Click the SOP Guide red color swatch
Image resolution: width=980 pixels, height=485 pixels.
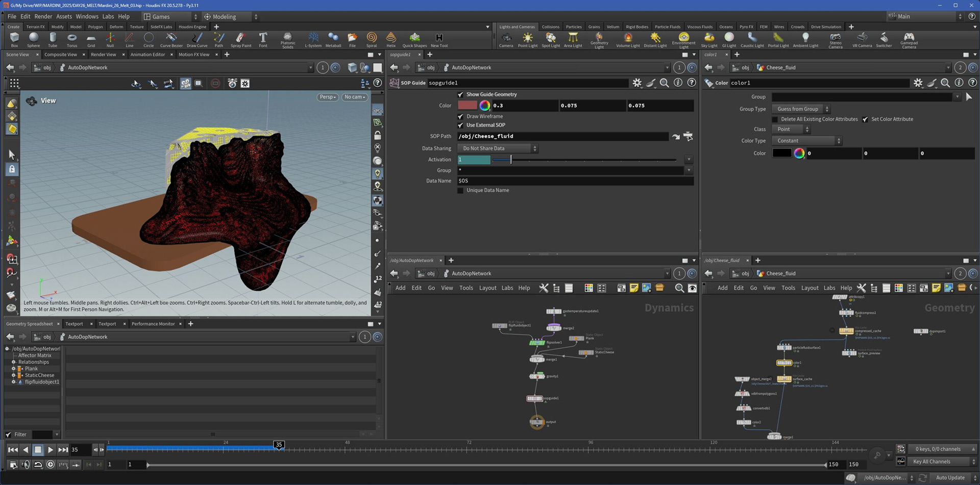click(x=467, y=106)
